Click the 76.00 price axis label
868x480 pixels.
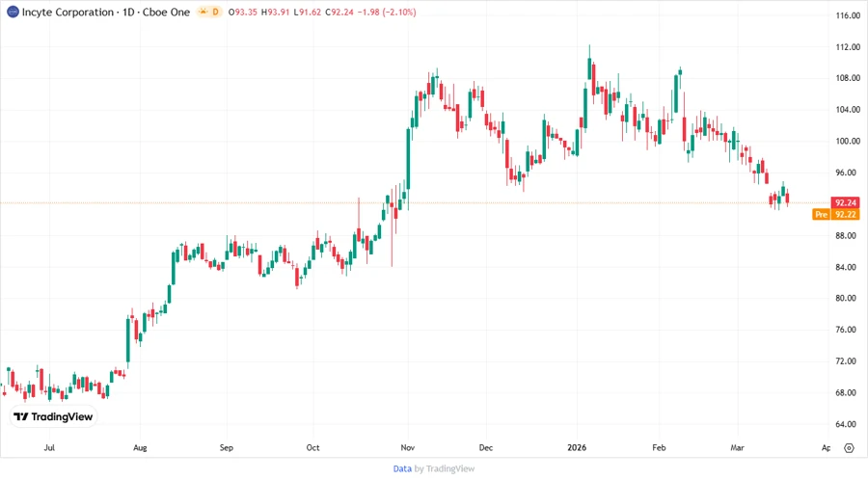click(848, 330)
